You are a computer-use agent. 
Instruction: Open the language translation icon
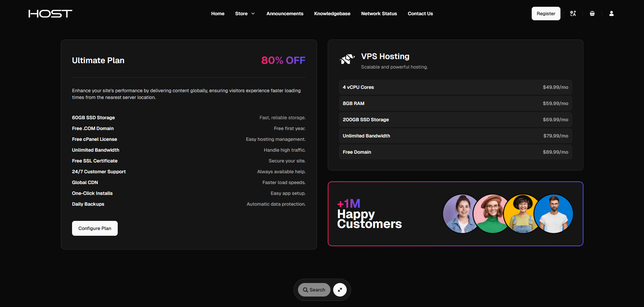(x=573, y=14)
